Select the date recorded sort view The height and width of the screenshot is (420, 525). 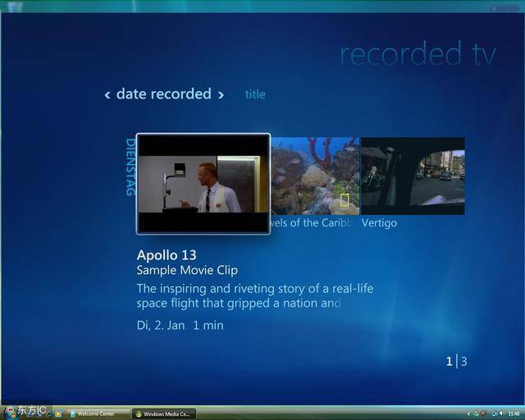tap(164, 94)
